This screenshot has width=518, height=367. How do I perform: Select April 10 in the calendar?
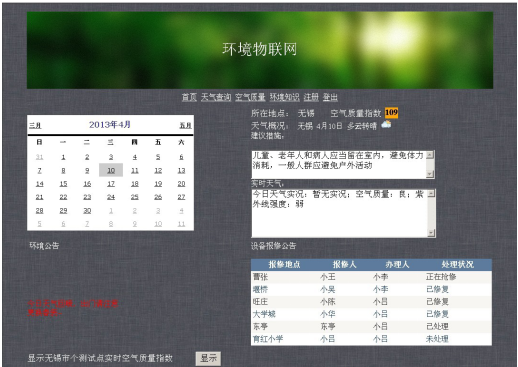pyautogui.click(x=111, y=170)
